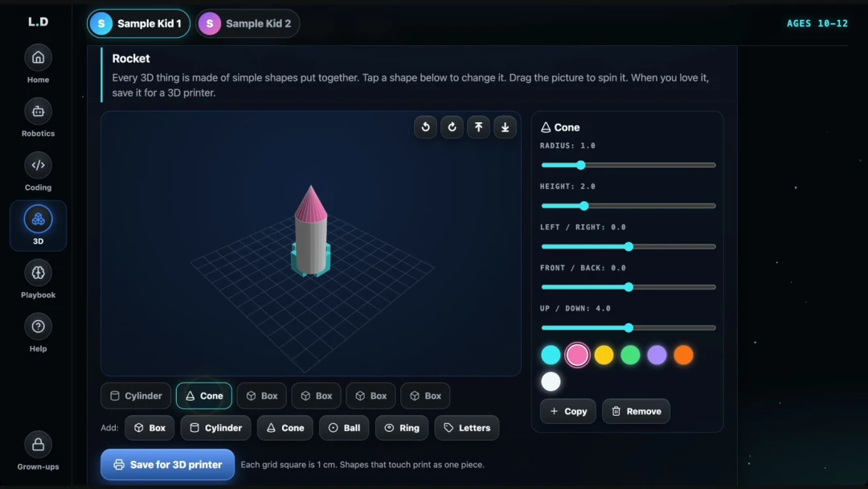Pick the orange color swatch

pos(684,355)
